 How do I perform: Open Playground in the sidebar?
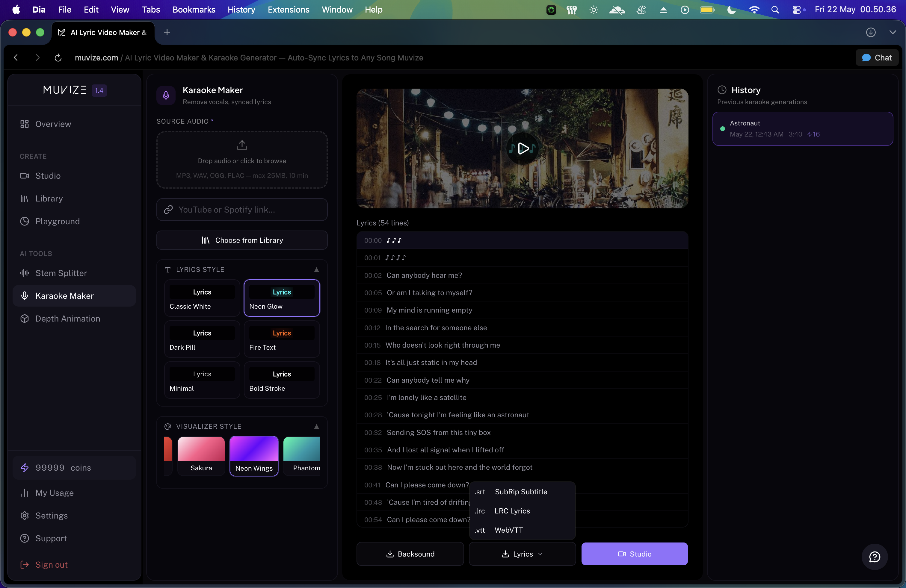pyautogui.click(x=74, y=221)
